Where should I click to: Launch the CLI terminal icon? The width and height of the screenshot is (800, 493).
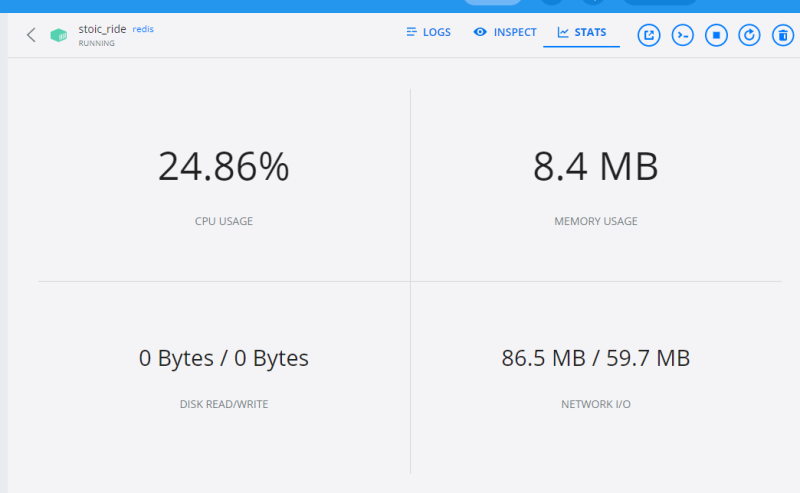coord(682,35)
